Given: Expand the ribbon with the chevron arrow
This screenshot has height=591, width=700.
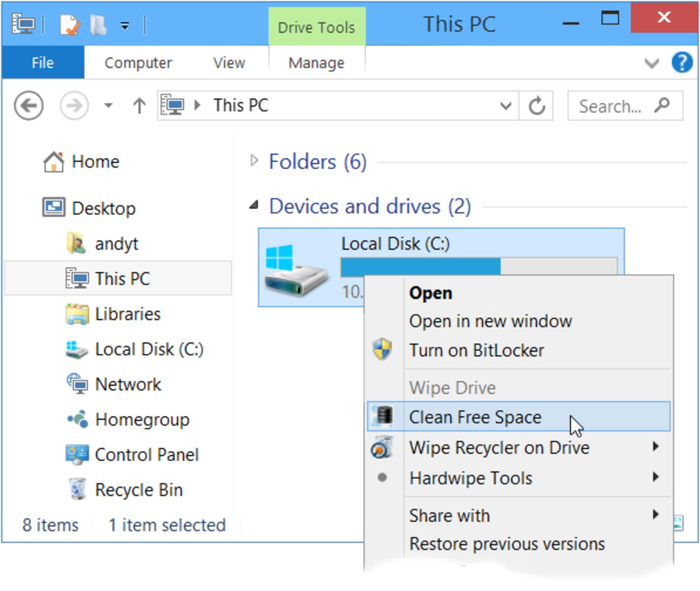Looking at the screenshot, I should click(652, 63).
